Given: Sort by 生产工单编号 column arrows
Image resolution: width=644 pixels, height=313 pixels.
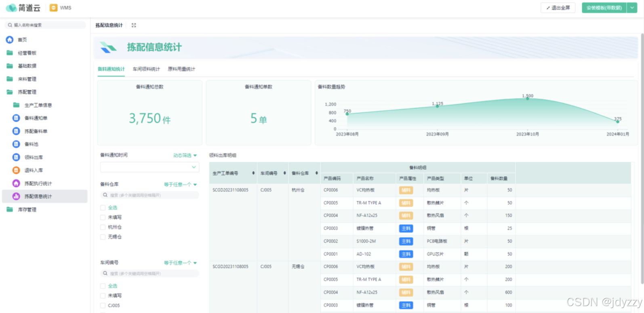Looking at the screenshot, I should click(253, 173).
